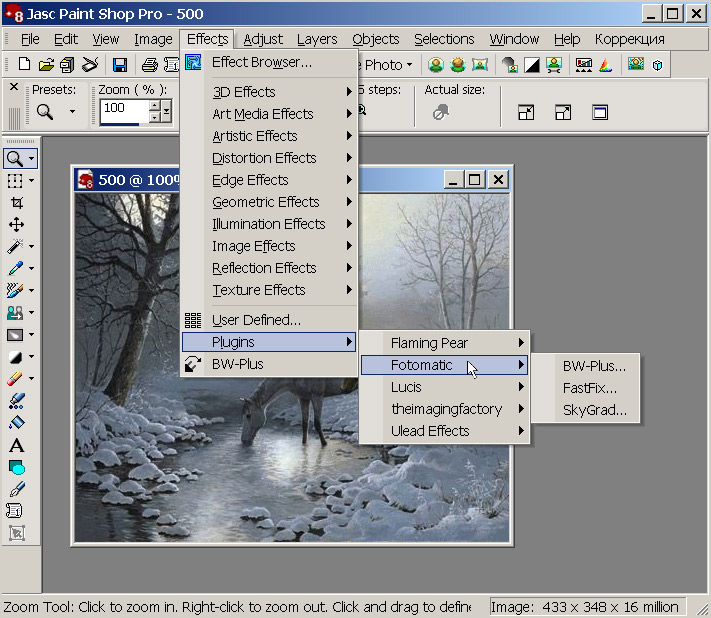Select the Preset Shape tool
Screen dimensions: 711x618
click(x=16, y=467)
